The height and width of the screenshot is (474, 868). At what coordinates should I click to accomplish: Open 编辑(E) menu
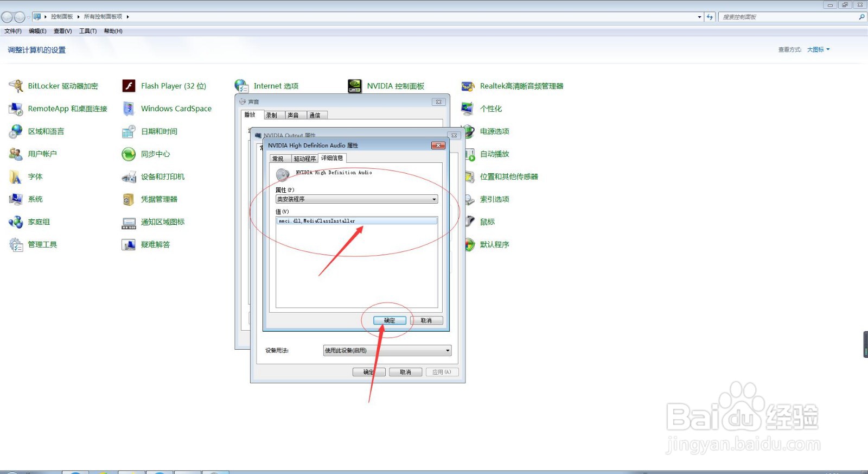tap(37, 31)
